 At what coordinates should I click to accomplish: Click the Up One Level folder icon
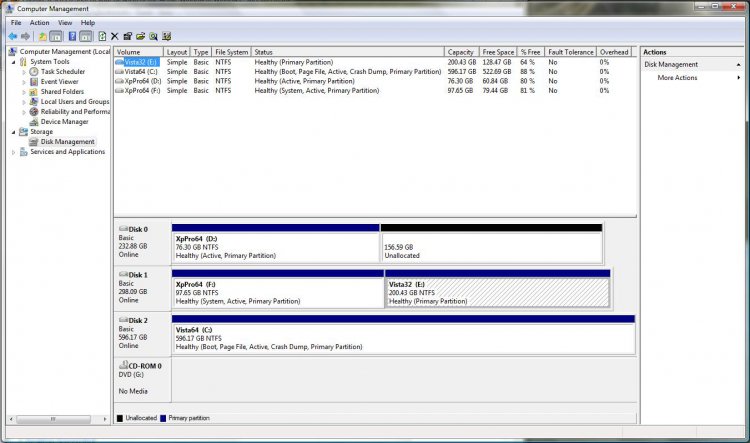(x=43, y=36)
